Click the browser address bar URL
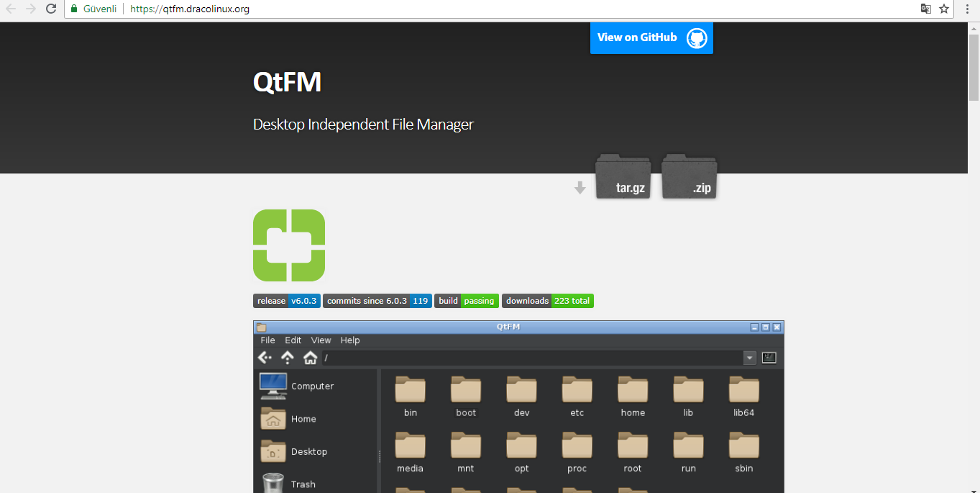The width and height of the screenshot is (980, 493). pos(190,9)
